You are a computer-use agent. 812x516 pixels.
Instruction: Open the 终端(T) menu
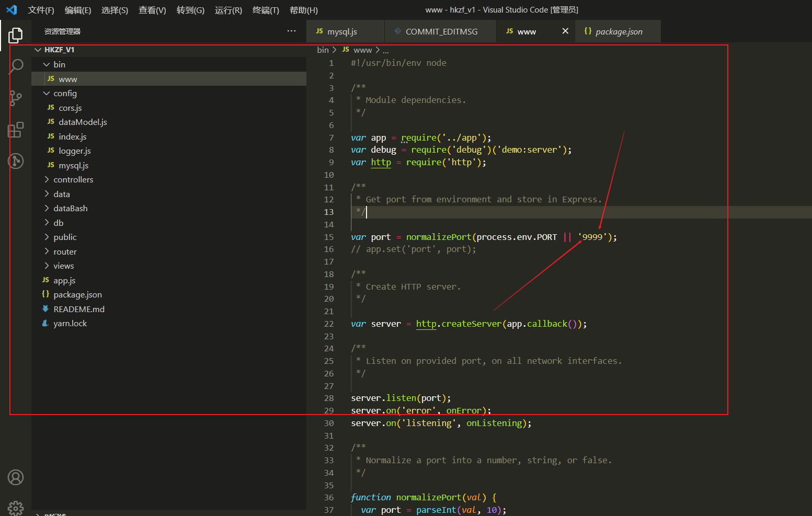266,10
